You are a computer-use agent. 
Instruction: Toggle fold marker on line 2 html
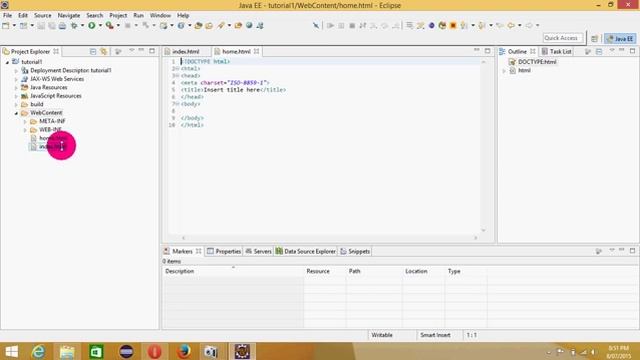[178, 69]
